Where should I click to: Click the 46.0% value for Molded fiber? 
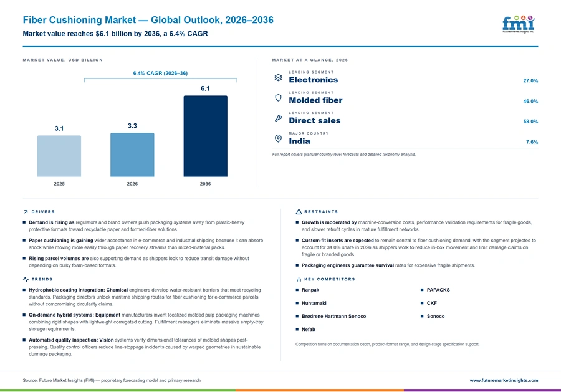[530, 101]
